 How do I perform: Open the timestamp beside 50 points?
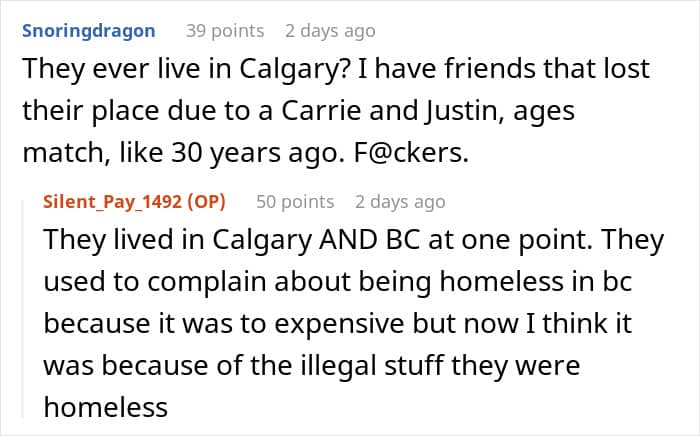(400, 202)
